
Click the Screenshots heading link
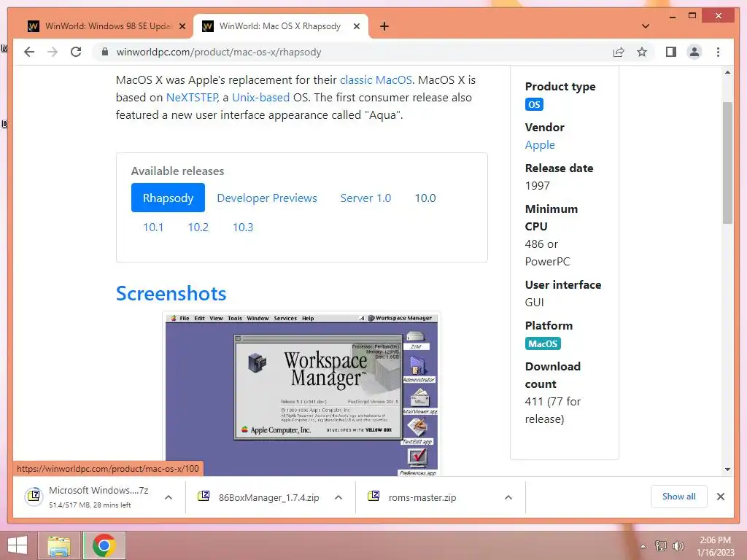pos(171,293)
